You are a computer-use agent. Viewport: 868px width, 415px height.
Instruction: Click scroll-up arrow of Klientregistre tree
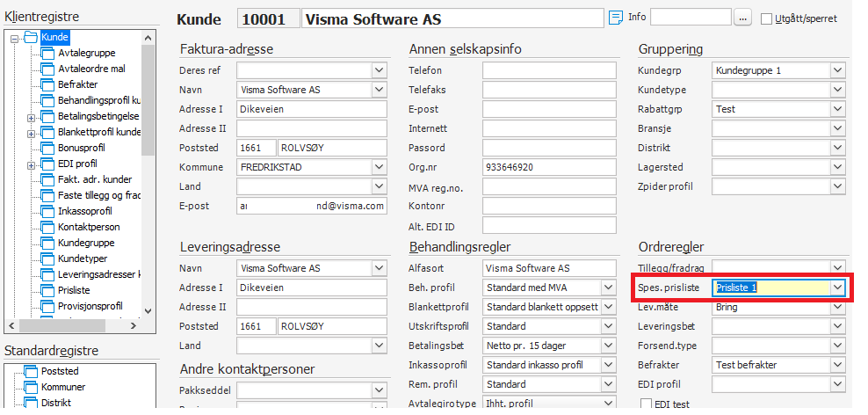pos(148,38)
